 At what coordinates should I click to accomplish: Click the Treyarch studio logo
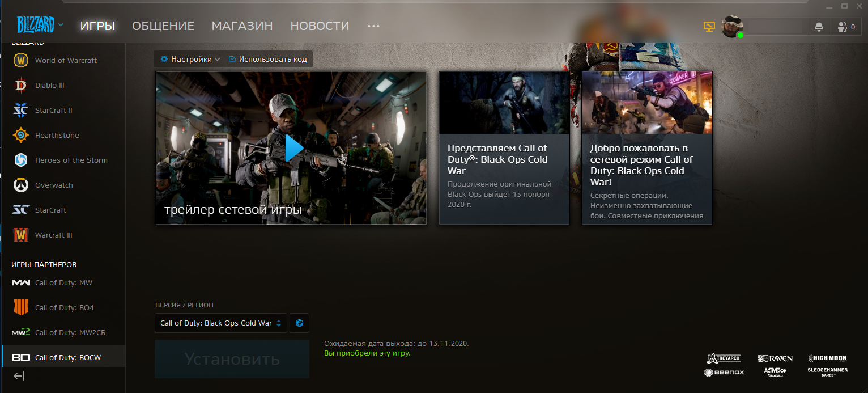724,358
